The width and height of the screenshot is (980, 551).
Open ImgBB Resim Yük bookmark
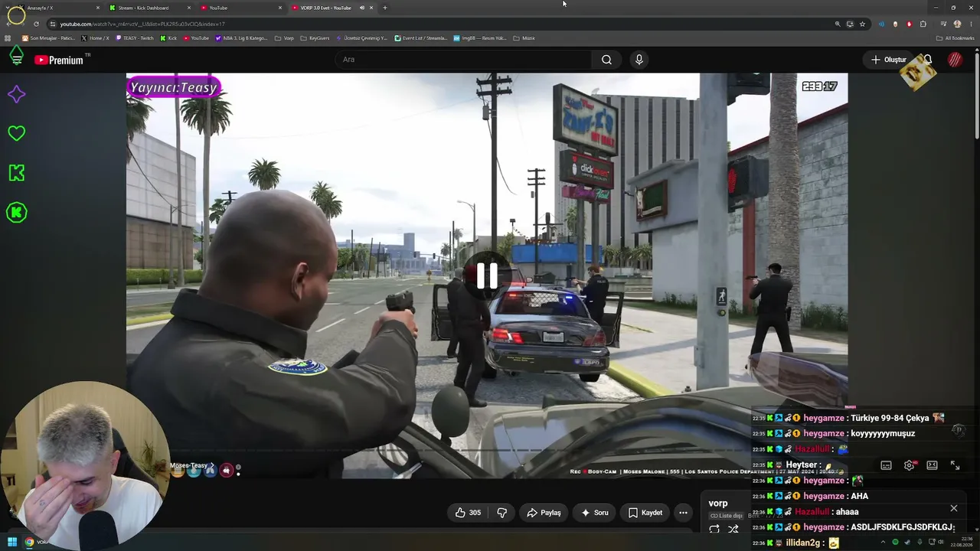480,38
